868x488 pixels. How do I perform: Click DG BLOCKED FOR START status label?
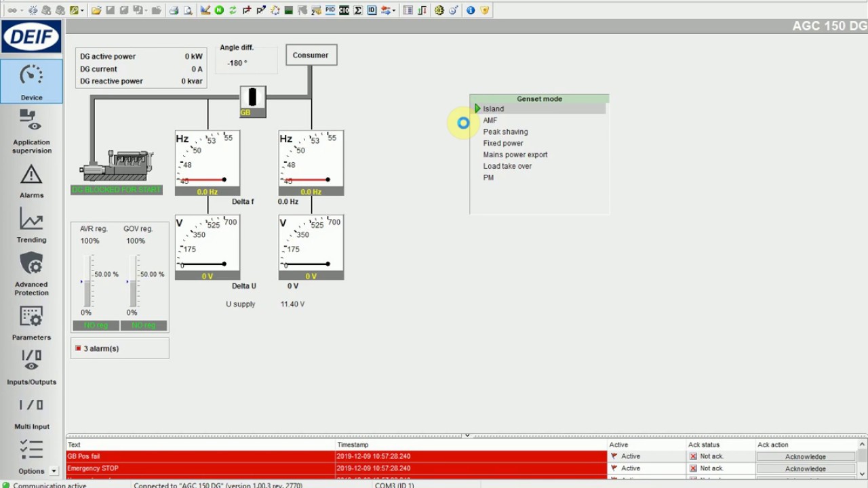117,190
